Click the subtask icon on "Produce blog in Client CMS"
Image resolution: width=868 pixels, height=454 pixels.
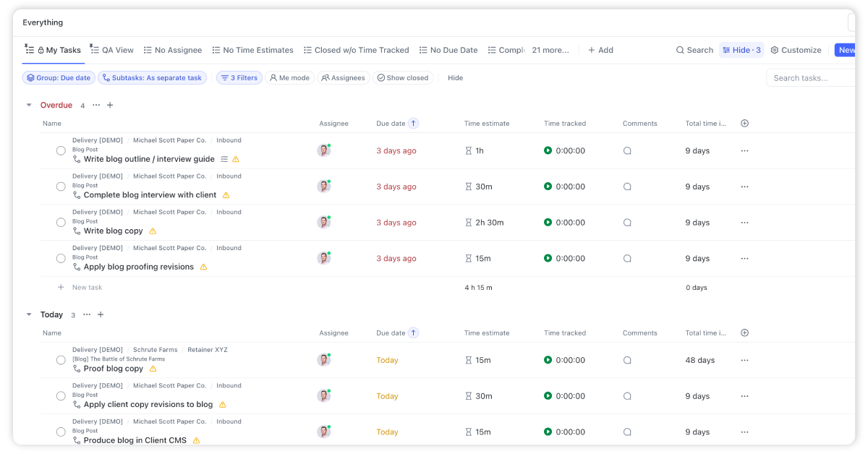pos(75,440)
